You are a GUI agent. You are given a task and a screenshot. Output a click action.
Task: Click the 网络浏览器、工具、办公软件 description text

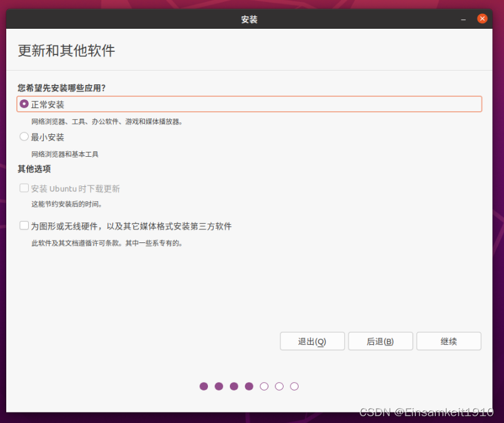pos(107,122)
